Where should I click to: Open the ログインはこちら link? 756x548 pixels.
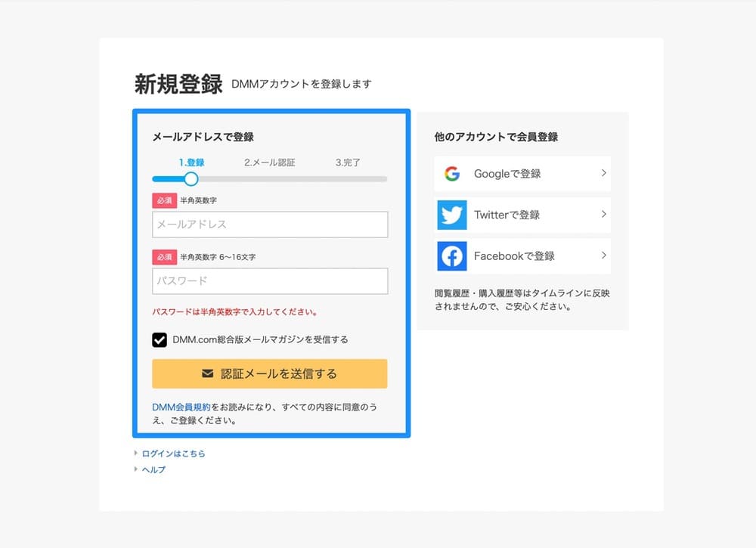pyautogui.click(x=173, y=454)
